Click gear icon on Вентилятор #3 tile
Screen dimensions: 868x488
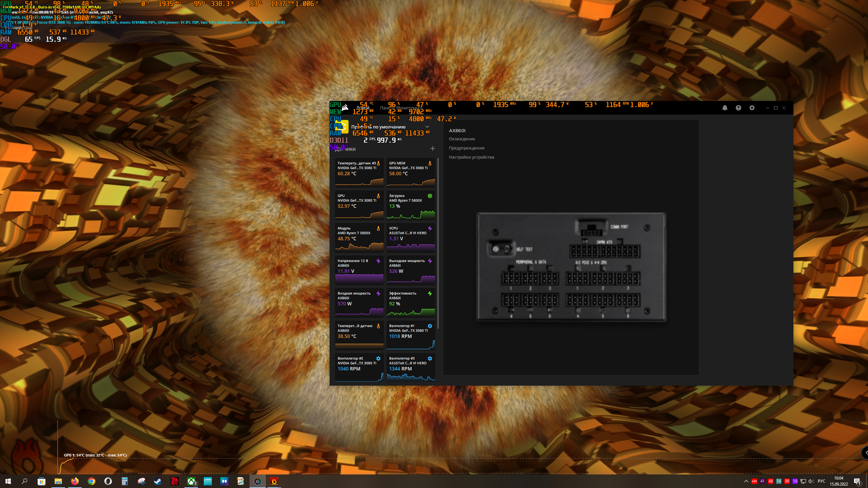click(430, 359)
